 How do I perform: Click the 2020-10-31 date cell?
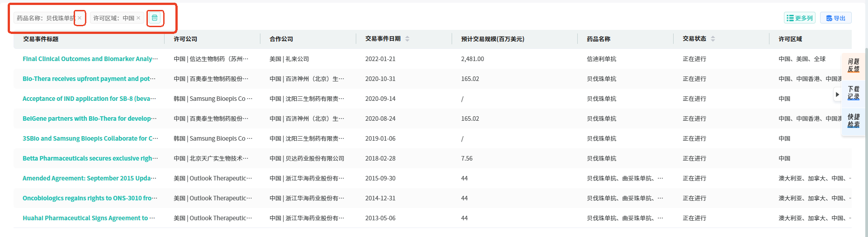(380, 79)
